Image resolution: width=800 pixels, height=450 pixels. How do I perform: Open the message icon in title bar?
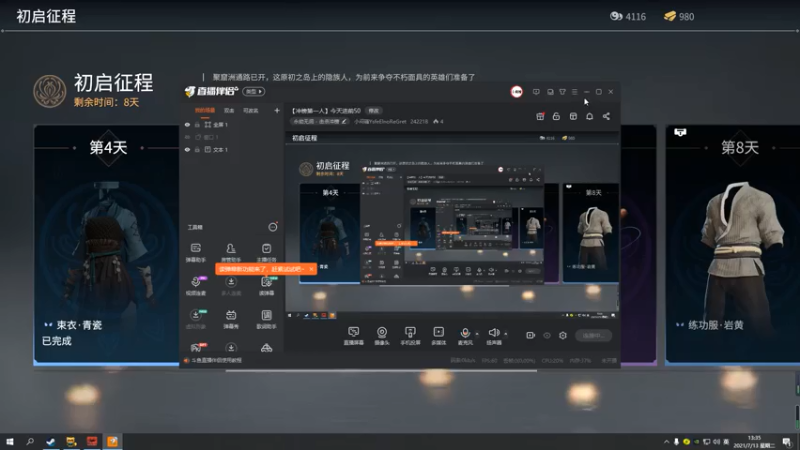coord(536,92)
